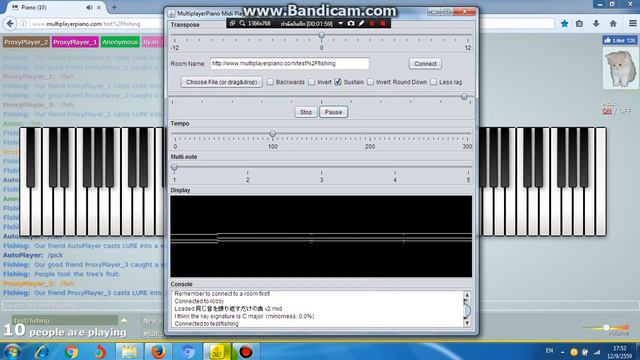Click the Transpose slider handle
Image resolution: width=640 pixels, height=360 pixels.
(x=322, y=36)
